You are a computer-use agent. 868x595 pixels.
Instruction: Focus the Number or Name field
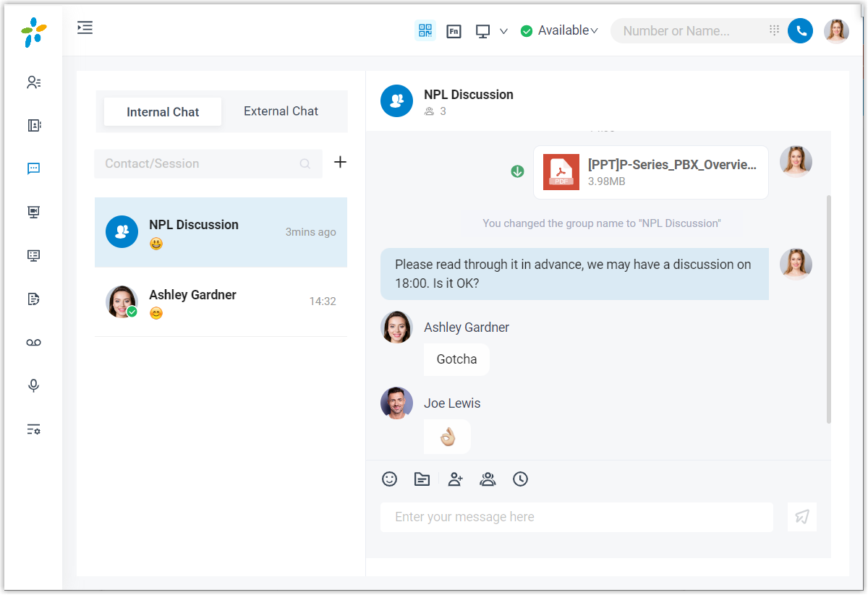687,31
